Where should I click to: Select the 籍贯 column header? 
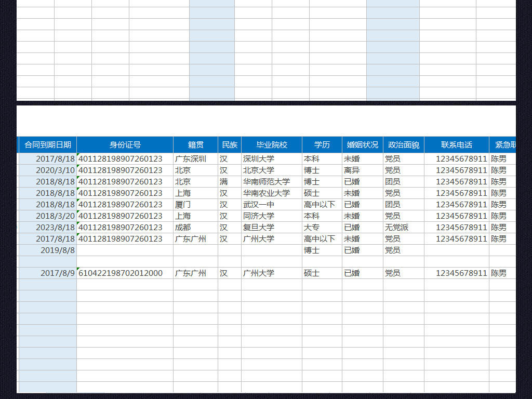pyautogui.click(x=195, y=144)
